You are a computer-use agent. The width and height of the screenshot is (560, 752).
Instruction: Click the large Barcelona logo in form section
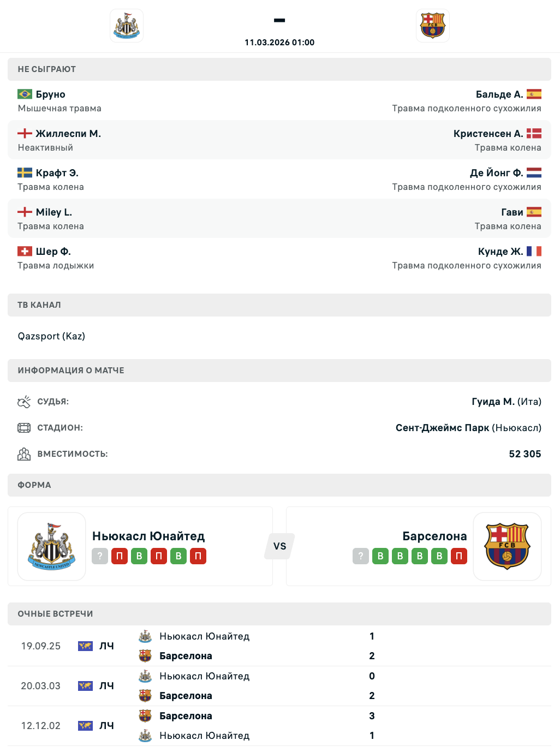pyautogui.click(x=507, y=546)
